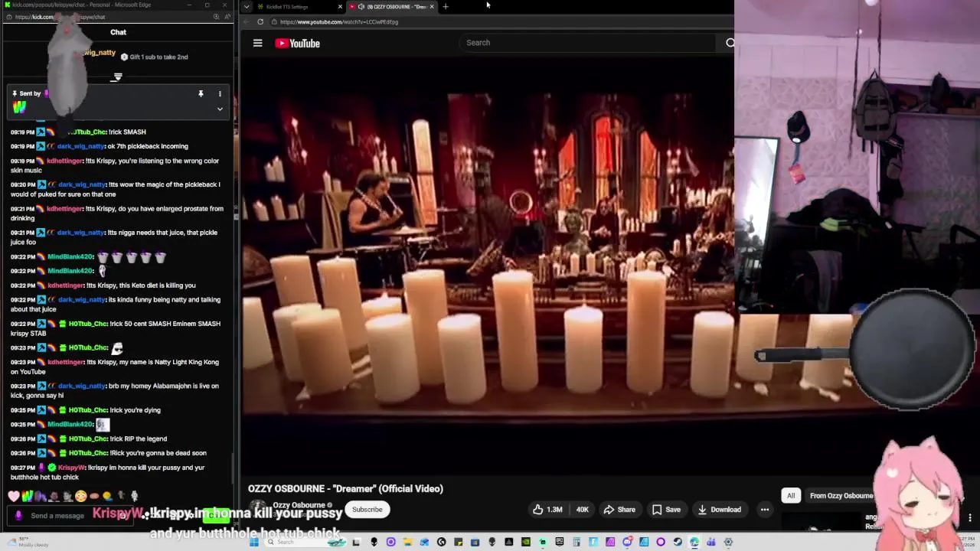This screenshot has width=980, height=551.
Task: Click the Dreamer video player frame
Action: click(x=488, y=268)
